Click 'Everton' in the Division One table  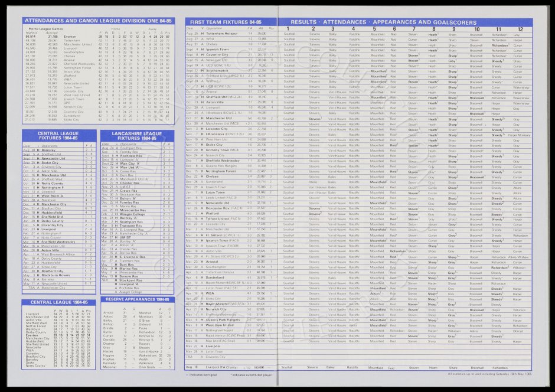coord(70,37)
